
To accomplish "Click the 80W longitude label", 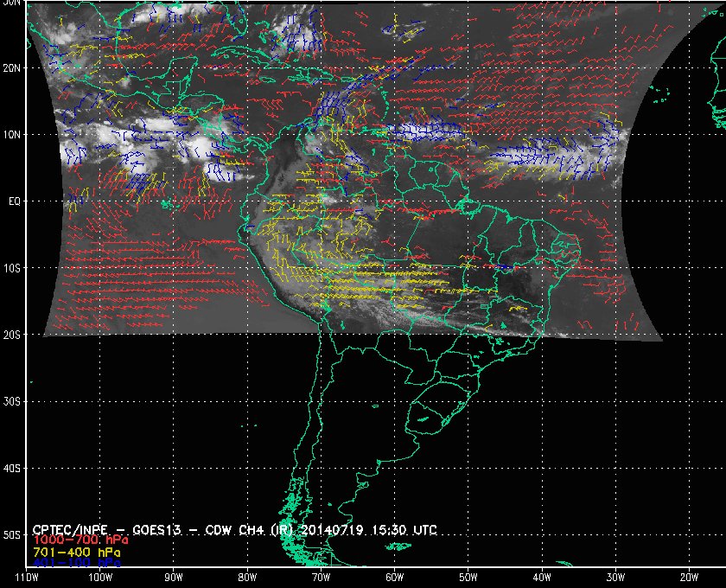I will point(247,578).
